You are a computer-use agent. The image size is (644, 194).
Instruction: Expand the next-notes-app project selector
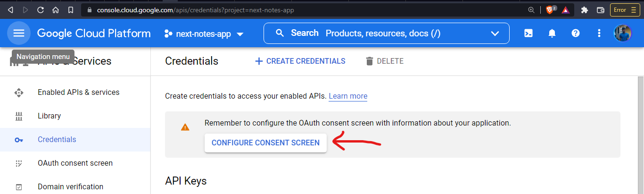point(204,34)
